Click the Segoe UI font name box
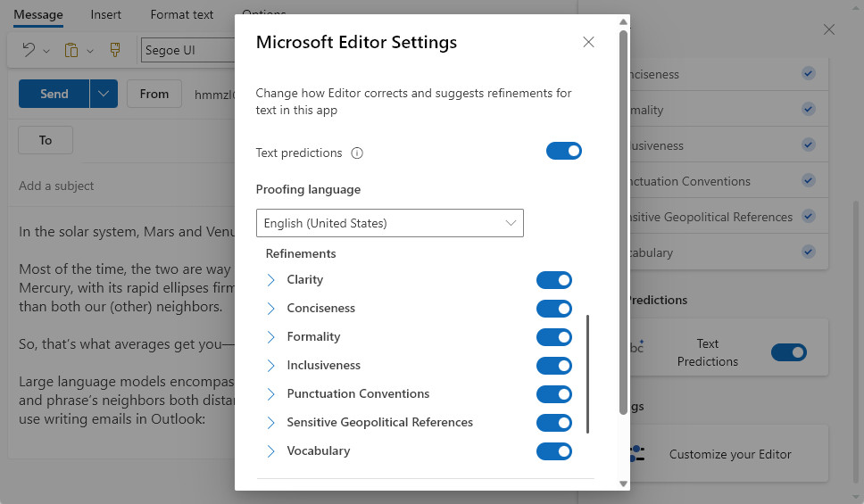The image size is (864, 504). click(188, 50)
